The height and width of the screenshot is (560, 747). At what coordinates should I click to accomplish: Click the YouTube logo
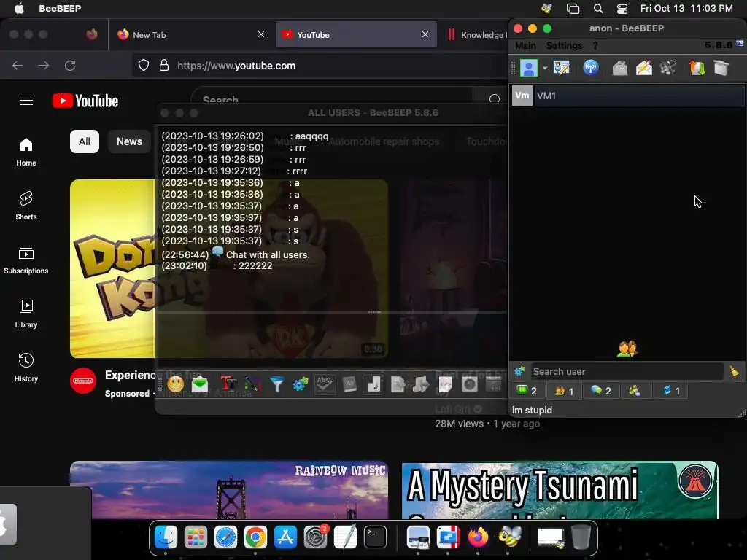[85, 101]
